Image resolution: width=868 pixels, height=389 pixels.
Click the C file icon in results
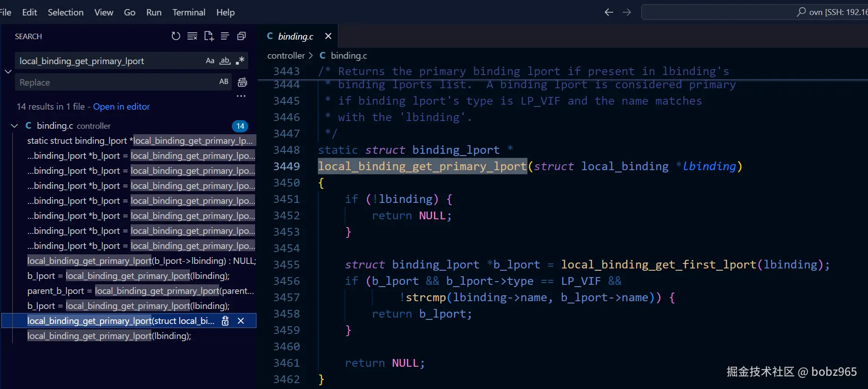[x=29, y=126]
